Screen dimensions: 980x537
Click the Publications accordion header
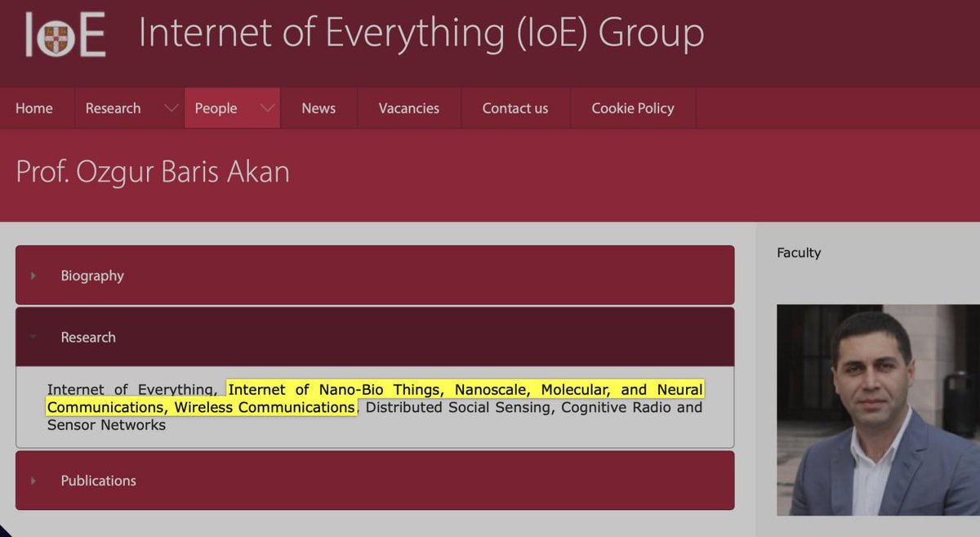(99, 481)
